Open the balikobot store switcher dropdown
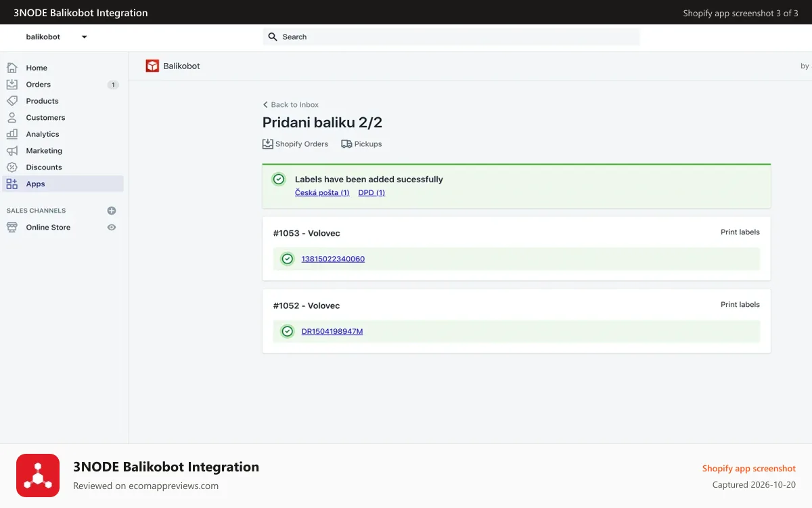The height and width of the screenshot is (508, 812). (57, 37)
